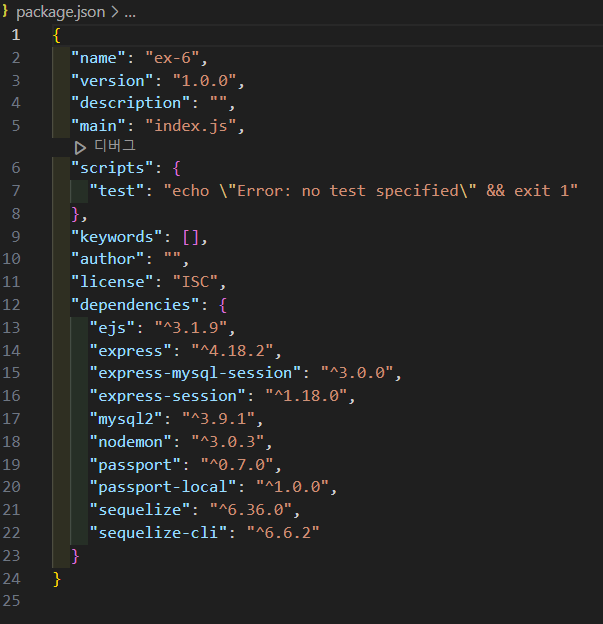
Task: Click the "passport-local" dependency name
Action: click(x=163, y=487)
